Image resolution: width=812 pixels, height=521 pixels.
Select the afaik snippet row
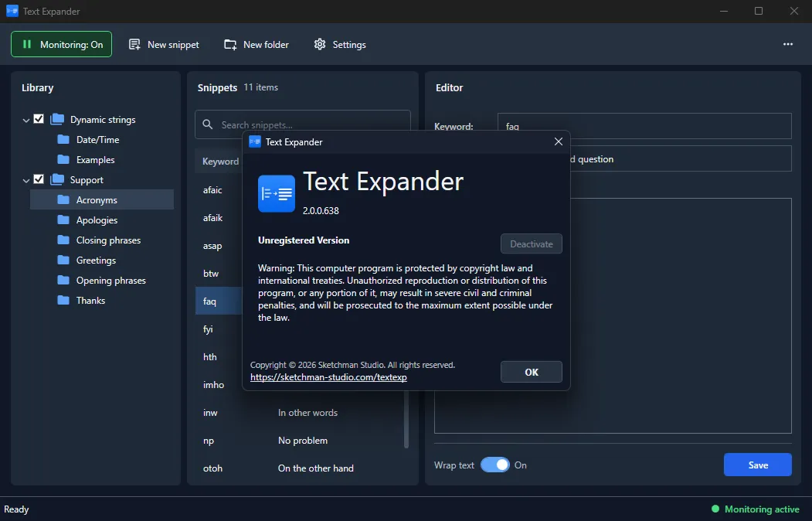(x=219, y=218)
